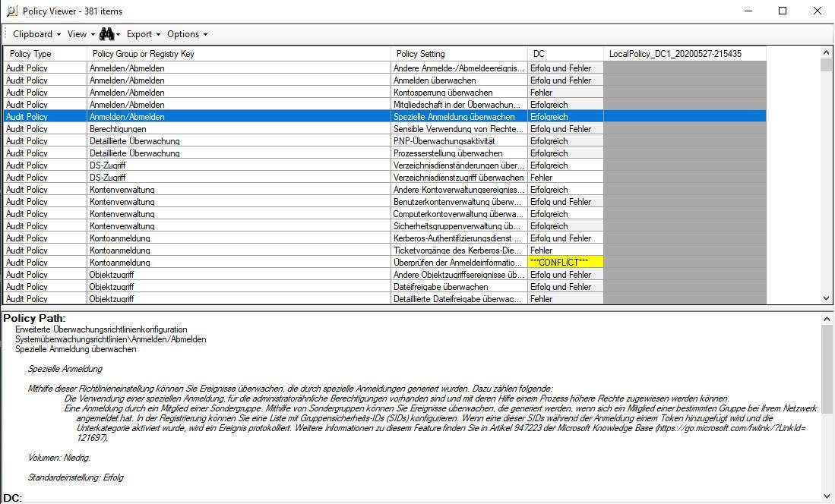Viewport: 835px width, 504px height.
Task: Select the Prozesserstellung überwachen policy row
Action: tap(459, 153)
